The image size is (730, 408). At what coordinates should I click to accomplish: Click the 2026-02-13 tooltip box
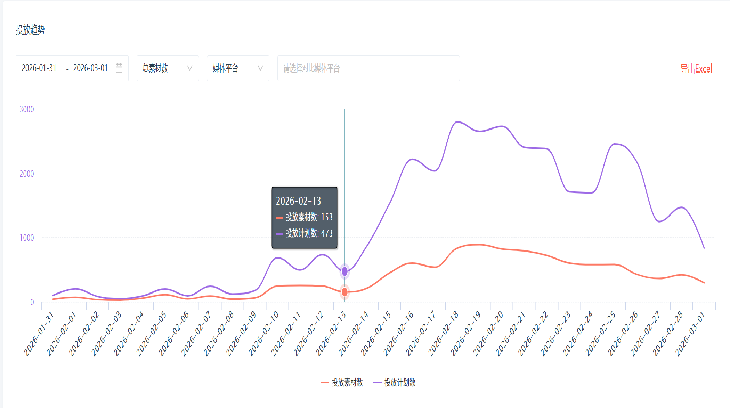click(x=305, y=217)
